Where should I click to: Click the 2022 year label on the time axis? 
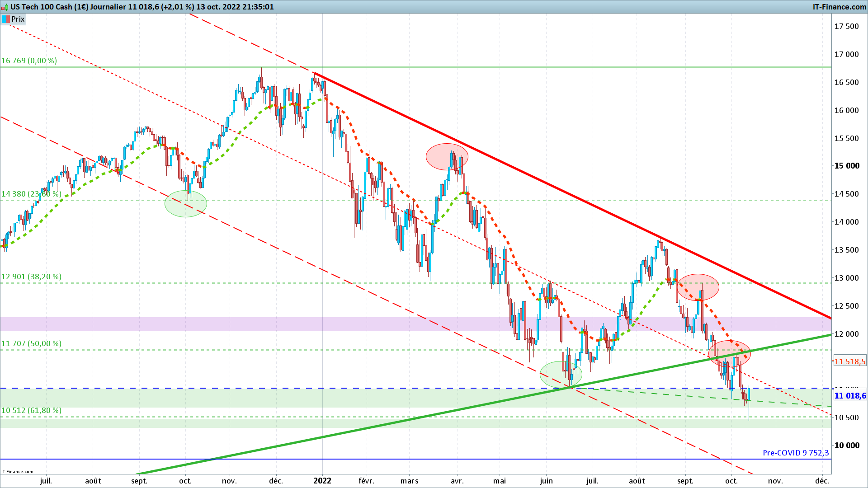click(x=322, y=481)
